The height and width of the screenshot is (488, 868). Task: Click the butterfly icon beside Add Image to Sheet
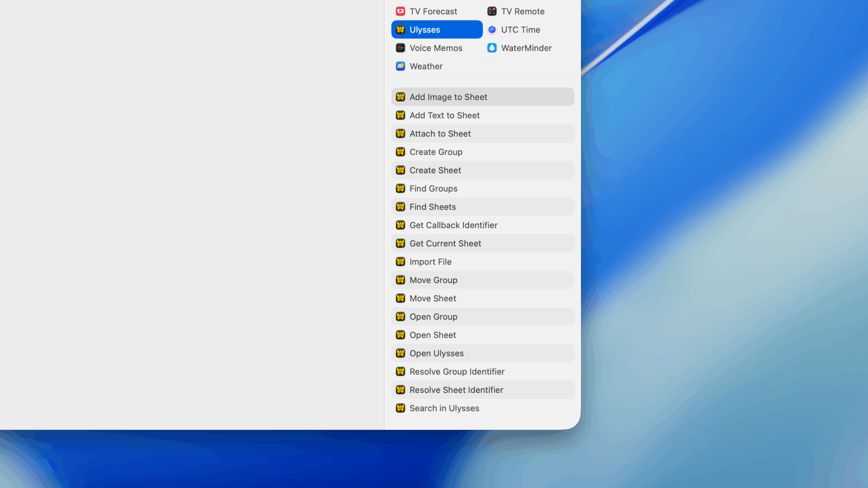400,97
